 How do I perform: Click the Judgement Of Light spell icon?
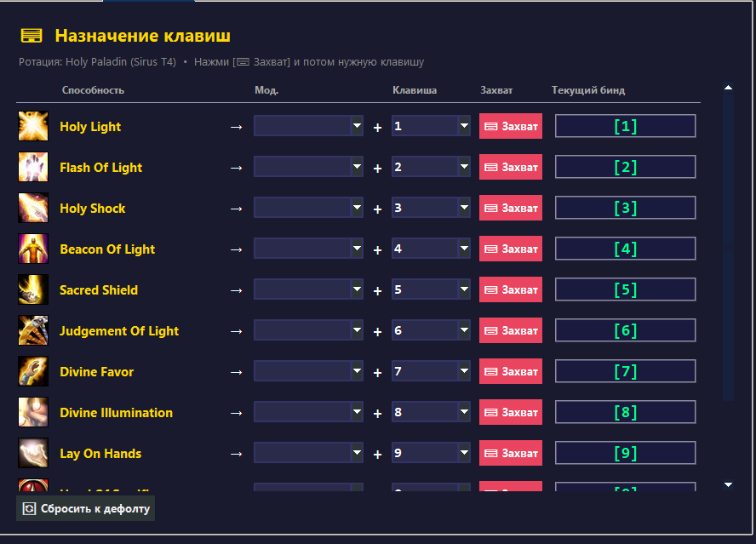pos(33,330)
